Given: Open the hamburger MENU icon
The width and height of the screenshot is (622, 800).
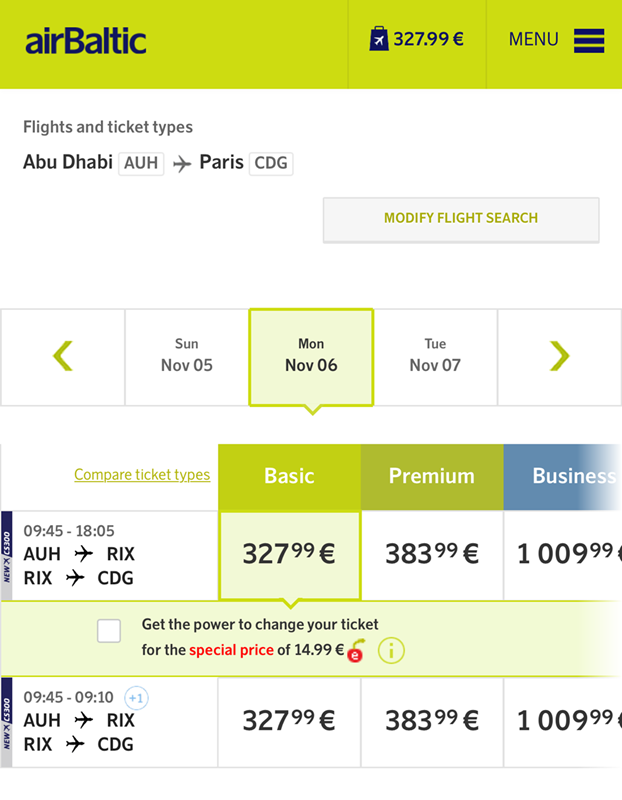Looking at the screenshot, I should pyautogui.click(x=589, y=41).
